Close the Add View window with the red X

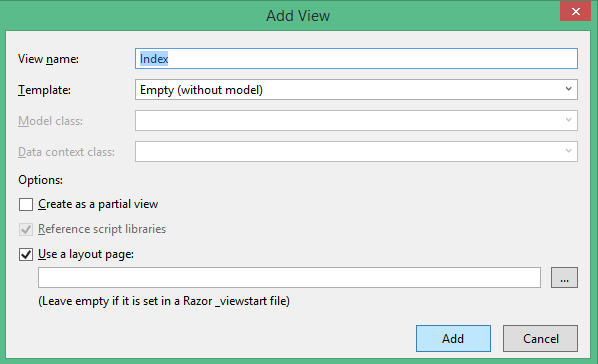click(575, 11)
